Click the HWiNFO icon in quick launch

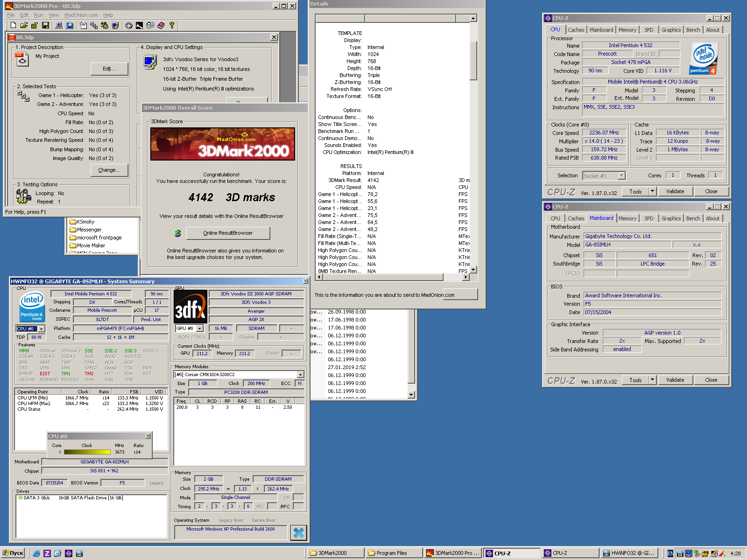(79, 553)
